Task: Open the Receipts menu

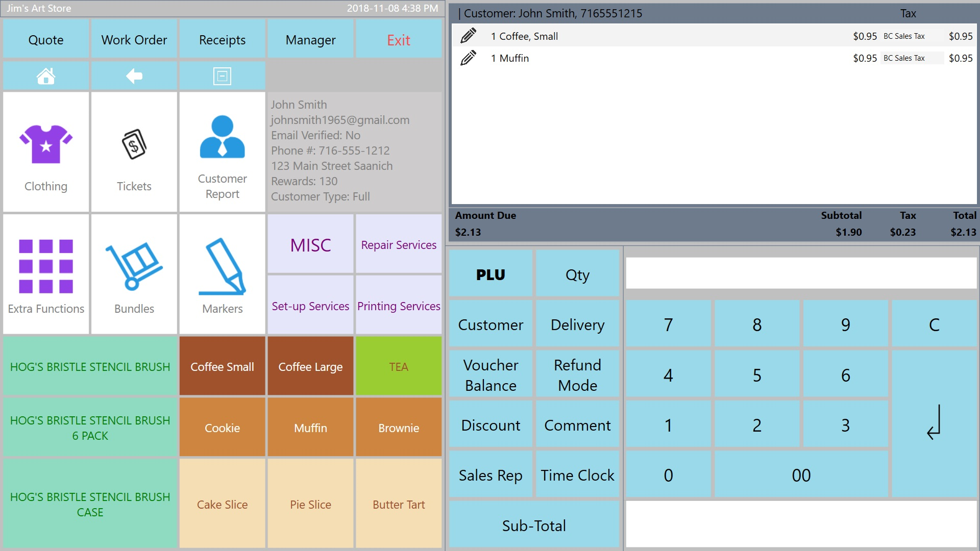Action: click(222, 40)
